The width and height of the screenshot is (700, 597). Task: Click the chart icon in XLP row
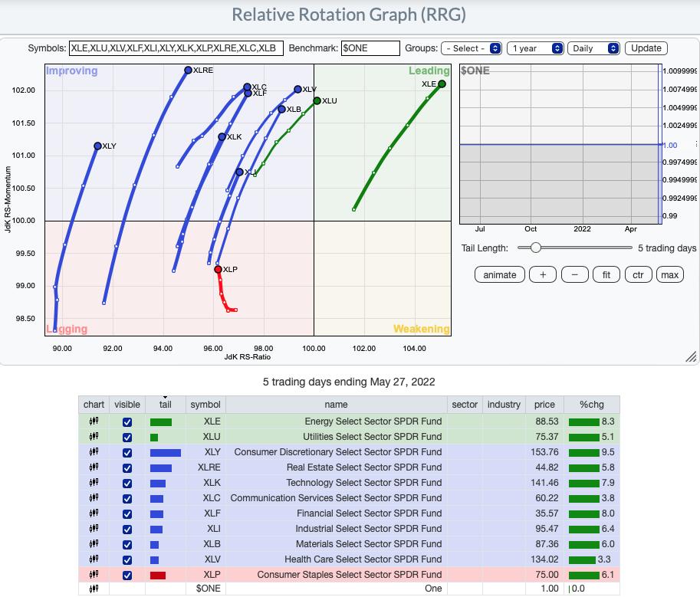pos(94,575)
